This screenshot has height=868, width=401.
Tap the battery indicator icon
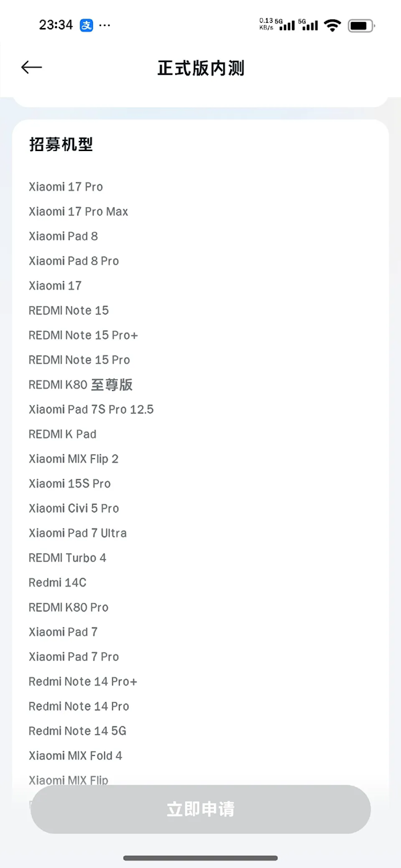coord(360,25)
